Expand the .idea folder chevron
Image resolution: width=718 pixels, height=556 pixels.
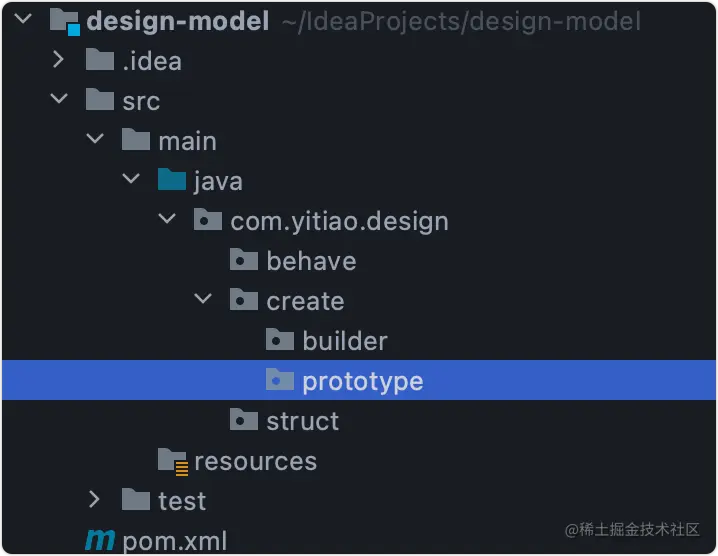[x=58, y=60]
